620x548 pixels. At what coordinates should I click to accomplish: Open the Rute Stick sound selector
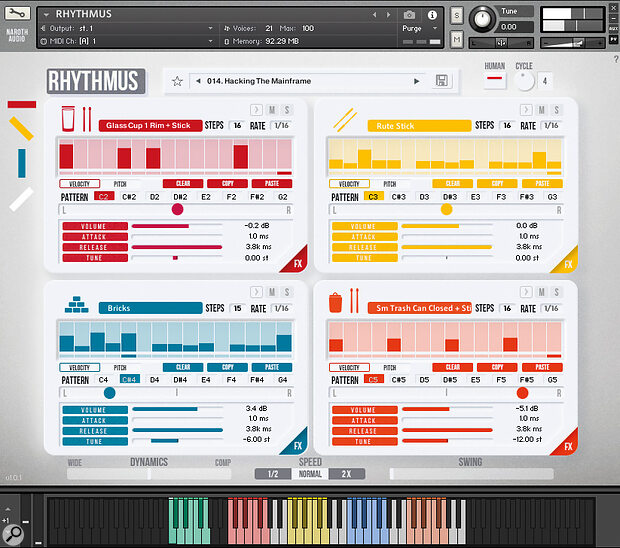click(419, 126)
